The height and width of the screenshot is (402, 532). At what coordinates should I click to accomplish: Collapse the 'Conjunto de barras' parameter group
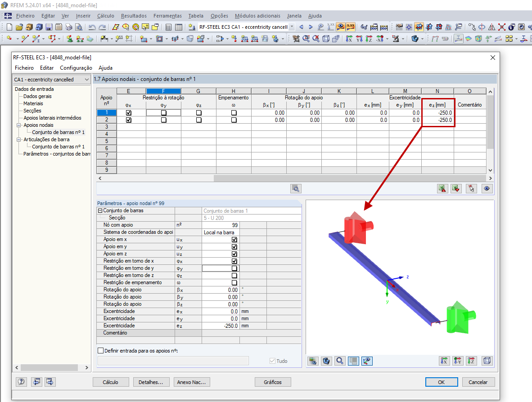click(100, 210)
